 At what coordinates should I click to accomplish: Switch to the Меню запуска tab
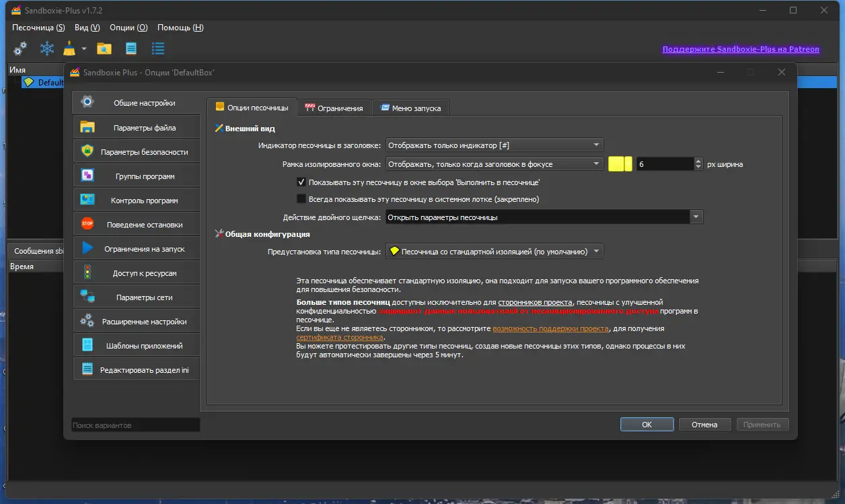410,108
